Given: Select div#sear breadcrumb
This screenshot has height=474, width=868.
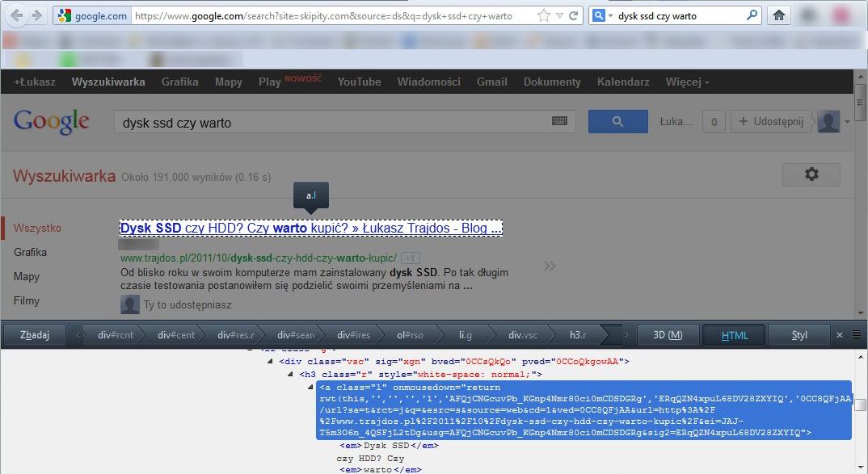Looking at the screenshot, I should 296,334.
